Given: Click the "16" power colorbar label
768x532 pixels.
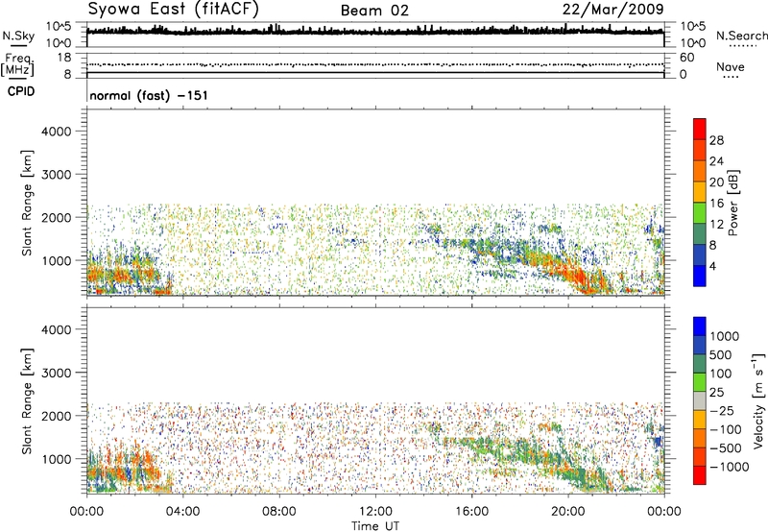Looking at the screenshot, I should [x=716, y=204].
